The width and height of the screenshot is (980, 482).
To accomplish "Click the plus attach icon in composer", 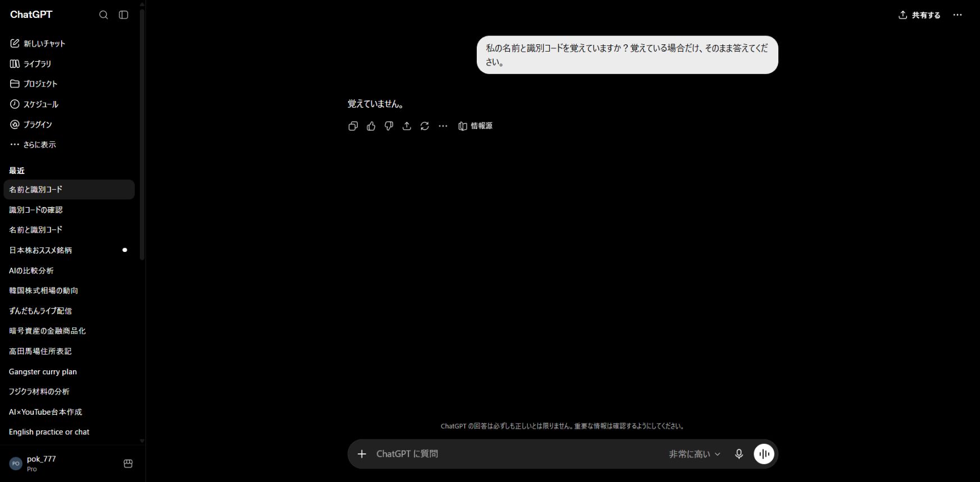I will 362,454.
